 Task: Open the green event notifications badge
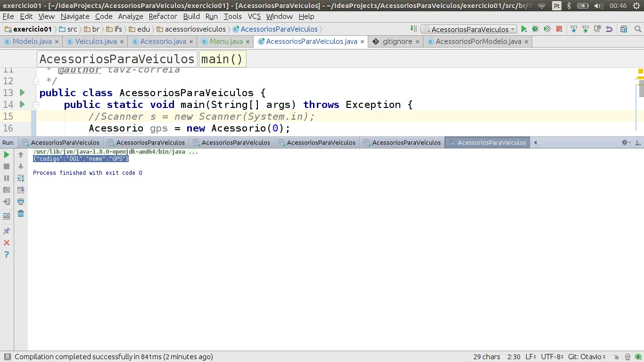tap(638, 357)
